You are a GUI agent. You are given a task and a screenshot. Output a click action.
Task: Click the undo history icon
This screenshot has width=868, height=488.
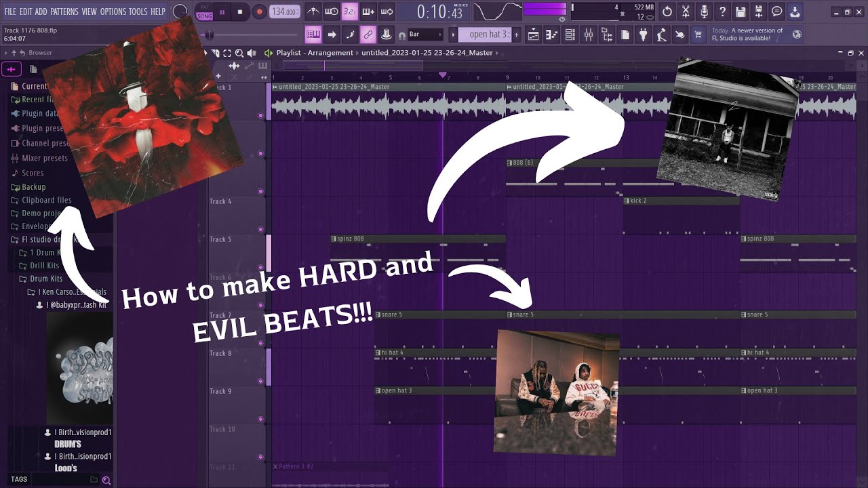(667, 12)
